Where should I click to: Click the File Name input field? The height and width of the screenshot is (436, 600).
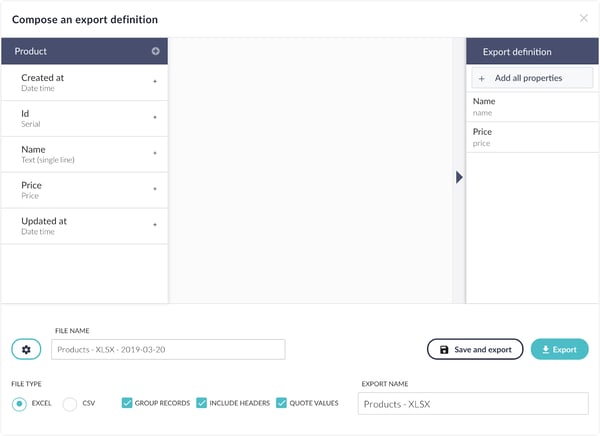coord(168,349)
